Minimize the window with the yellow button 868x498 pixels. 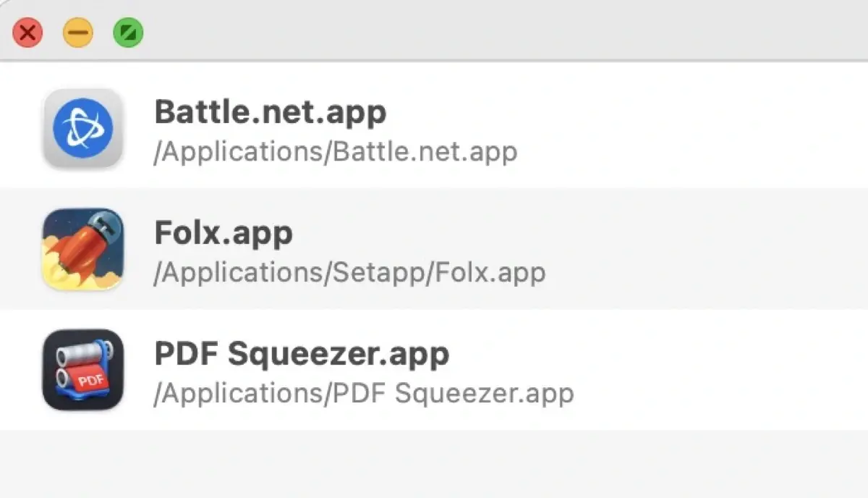[x=77, y=32]
